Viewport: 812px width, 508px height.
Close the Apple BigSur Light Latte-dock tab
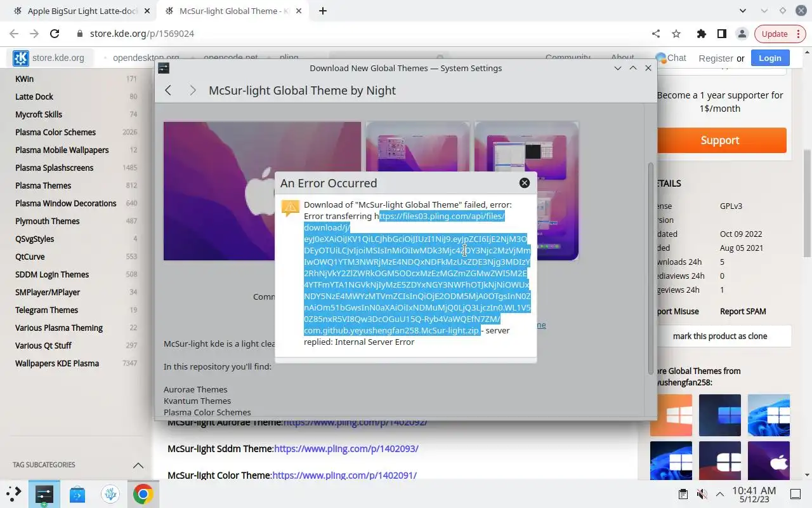(146, 11)
